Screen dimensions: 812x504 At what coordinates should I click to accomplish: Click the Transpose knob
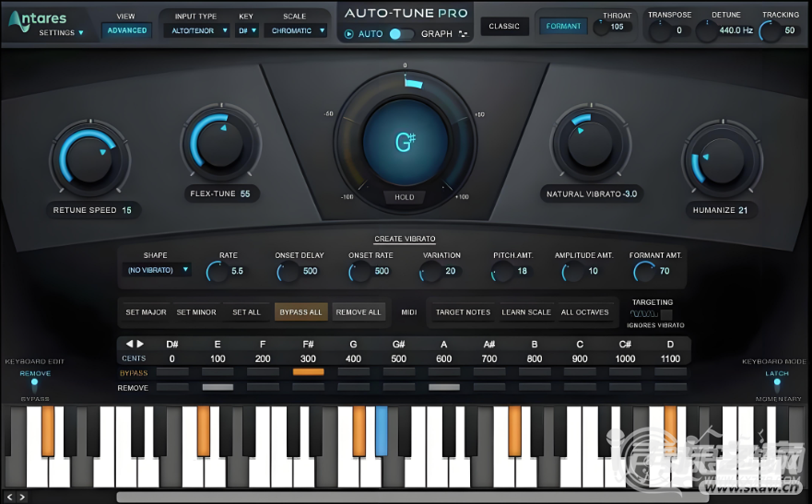(660, 31)
